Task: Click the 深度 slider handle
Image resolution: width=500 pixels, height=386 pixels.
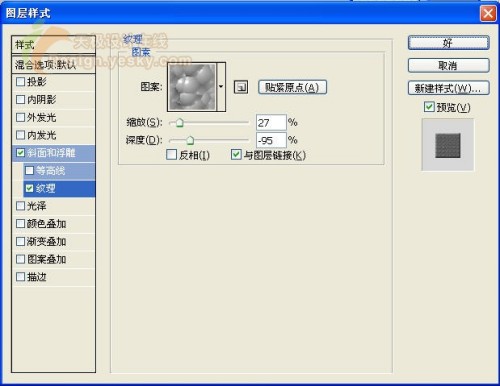Action: click(190, 140)
